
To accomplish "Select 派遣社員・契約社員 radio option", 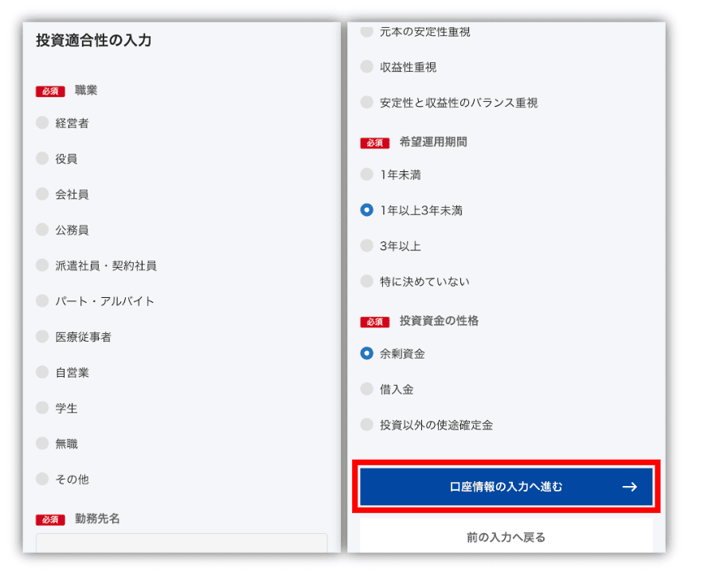I will 42,265.
